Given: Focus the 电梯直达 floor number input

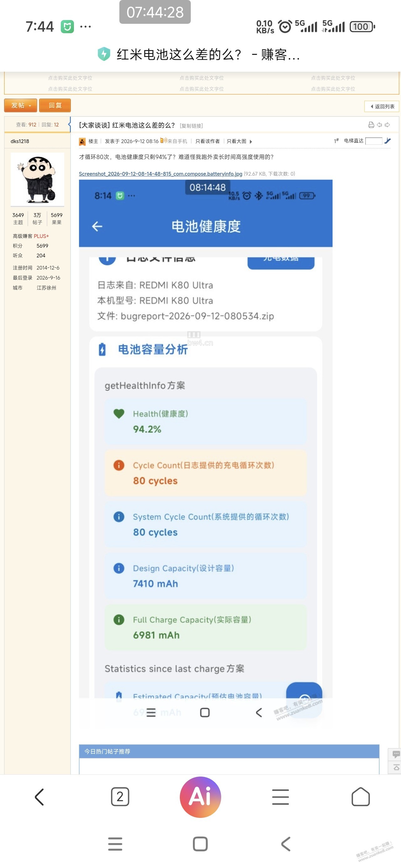Looking at the screenshot, I should pos(374,141).
